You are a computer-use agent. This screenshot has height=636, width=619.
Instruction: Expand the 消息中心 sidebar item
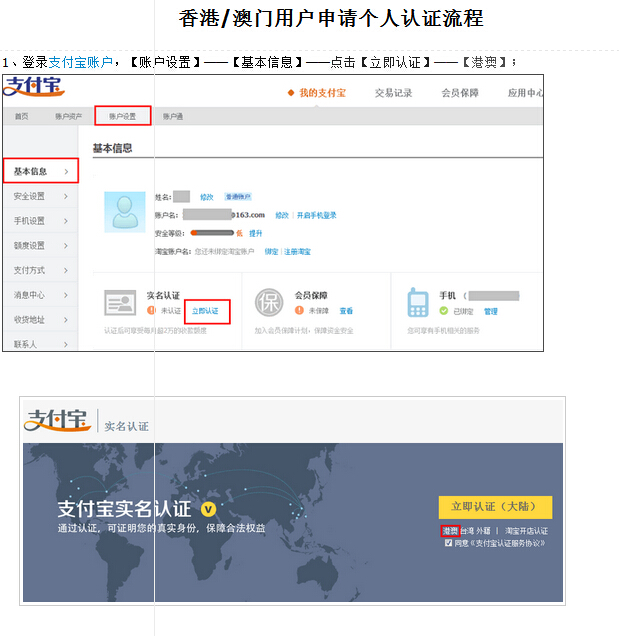[38, 295]
